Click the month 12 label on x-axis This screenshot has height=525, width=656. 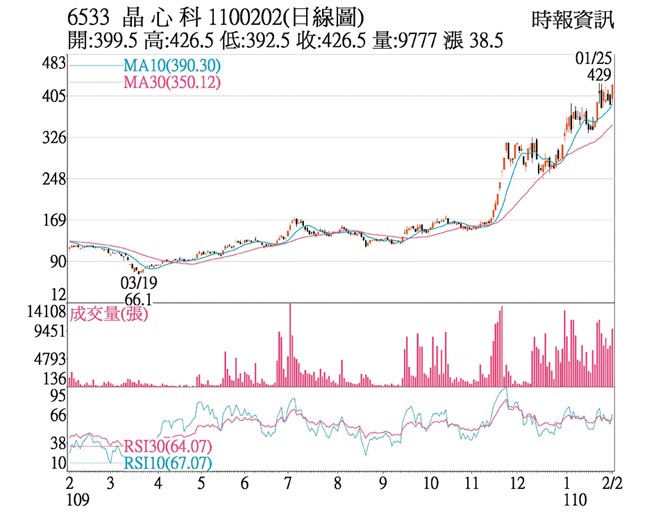pos(517,482)
